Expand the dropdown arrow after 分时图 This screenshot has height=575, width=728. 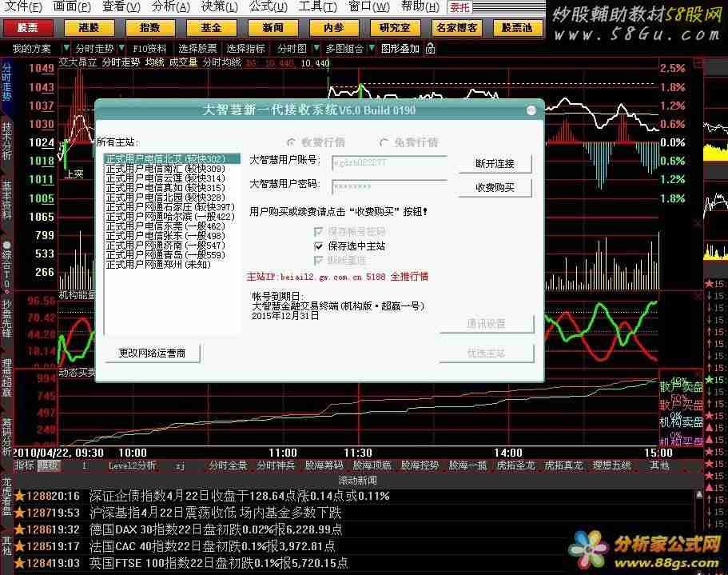pos(316,48)
